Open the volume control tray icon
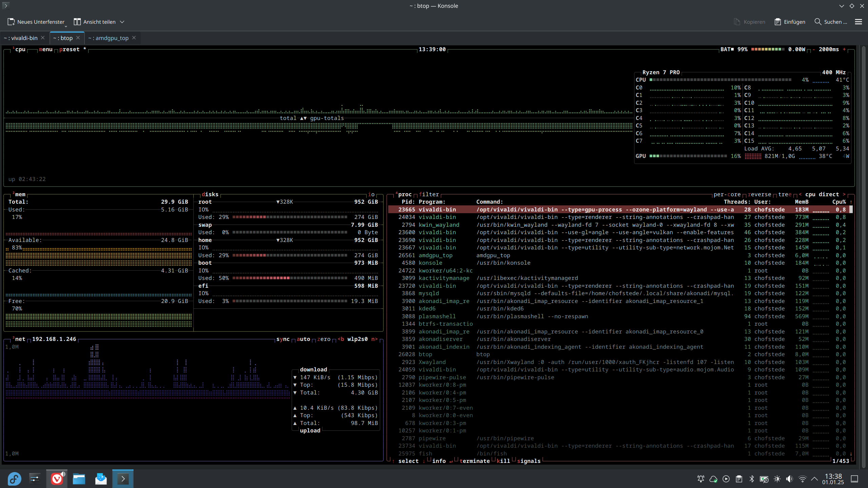 click(790, 479)
